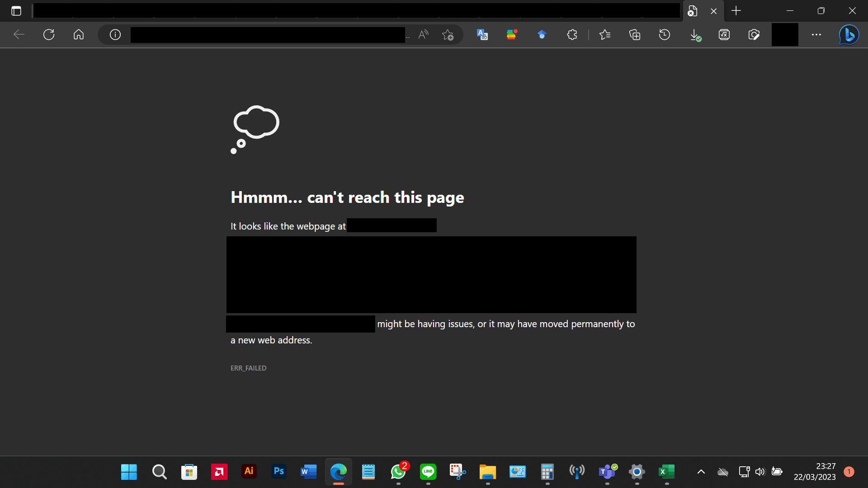Screen dimensions: 868x488
Task: Open the Translate page tool
Action: pyautogui.click(x=483, y=34)
